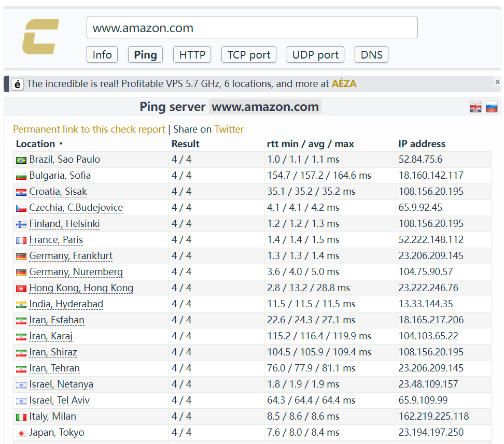The image size is (504, 444).
Task: Click the flag beside Germany, Nuremberg
Action: click(21, 273)
